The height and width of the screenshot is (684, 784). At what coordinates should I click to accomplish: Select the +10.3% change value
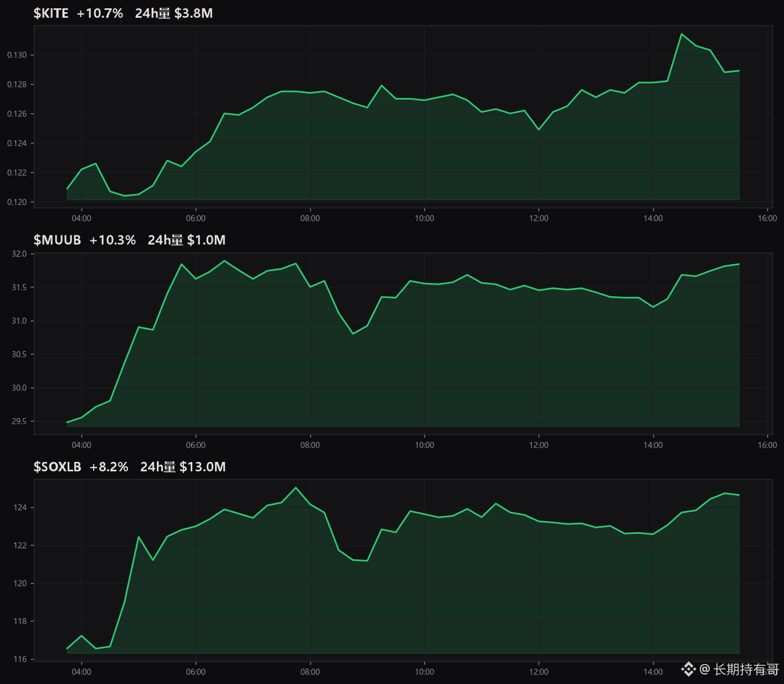pyautogui.click(x=112, y=240)
